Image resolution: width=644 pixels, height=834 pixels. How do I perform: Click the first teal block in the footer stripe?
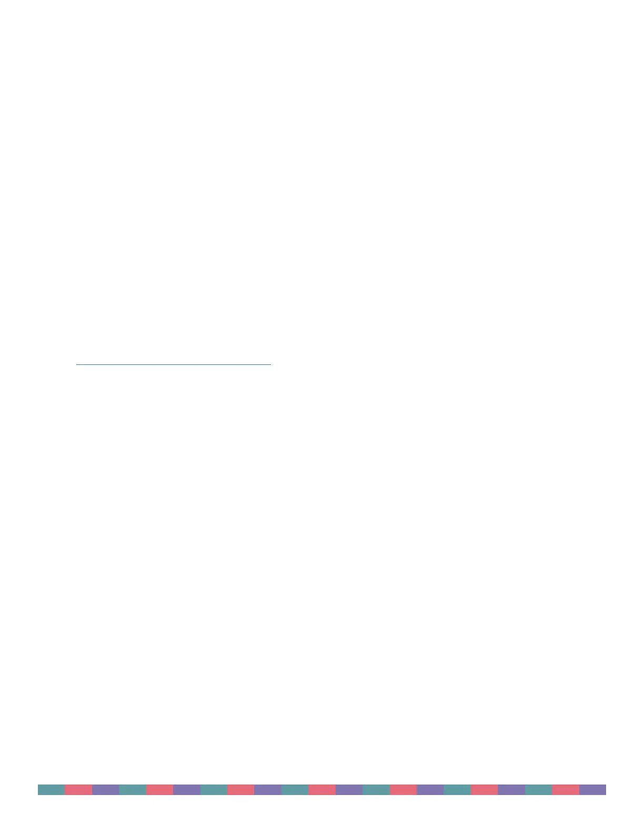pos(51,789)
